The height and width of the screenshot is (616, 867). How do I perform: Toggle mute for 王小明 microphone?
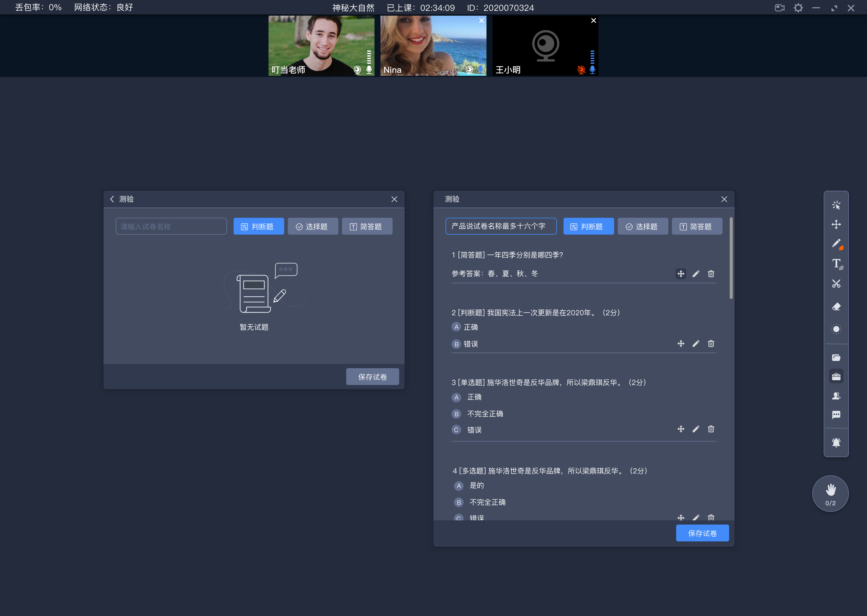(590, 70)
